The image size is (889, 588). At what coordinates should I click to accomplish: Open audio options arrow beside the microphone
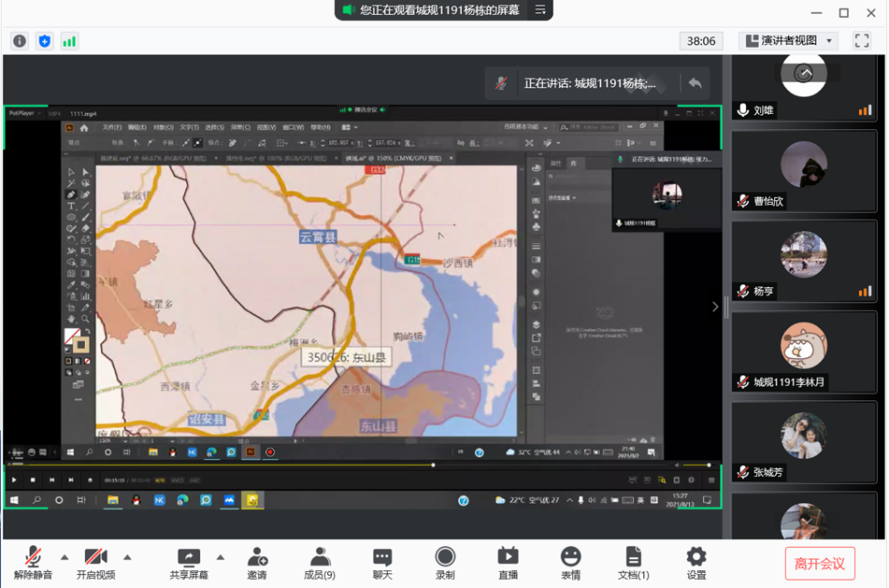(65, 557)
